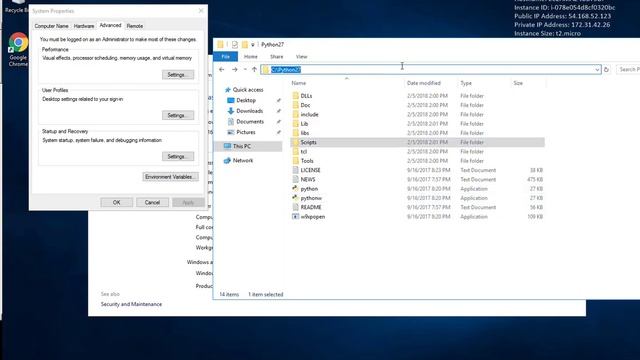Refresh the Python27 folder view

click(606, 69)
